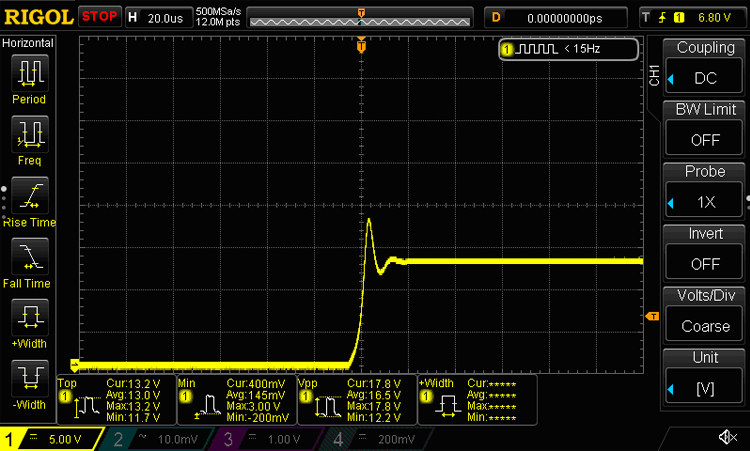Viewport: 750px width, 451px height.
Task: Toggle Volts/Div Coarse setting
Action: (x=704, y=325)
